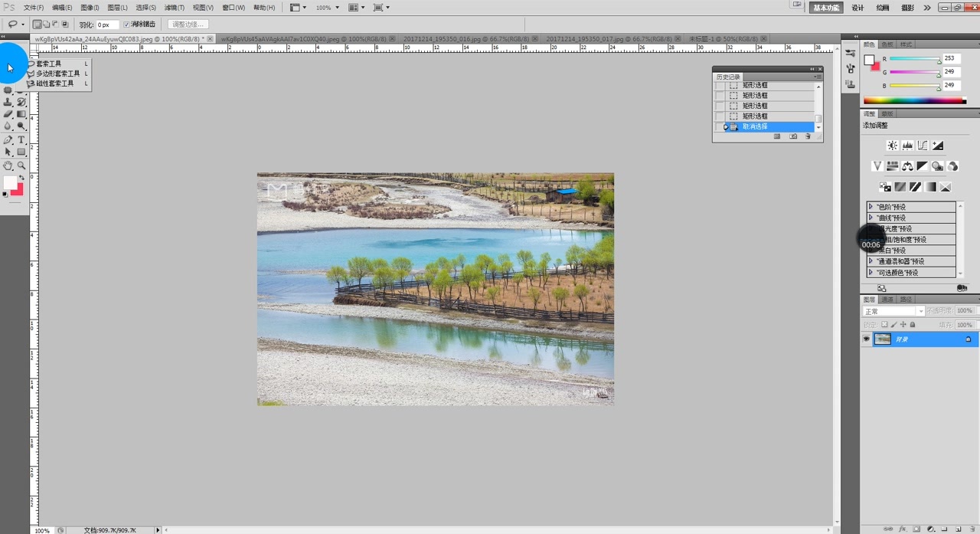The image size is (980, 534).
Task: Open the arrange documents dropdown
Action: click(x=357, y=8)
